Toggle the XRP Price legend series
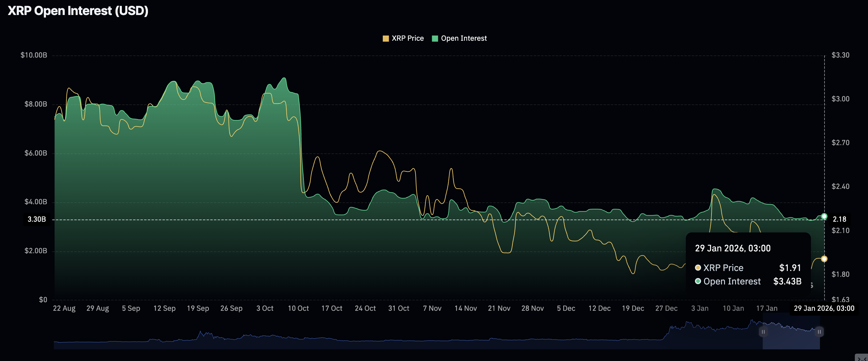This screenshot has width=868, height=361. pos(407,38)
